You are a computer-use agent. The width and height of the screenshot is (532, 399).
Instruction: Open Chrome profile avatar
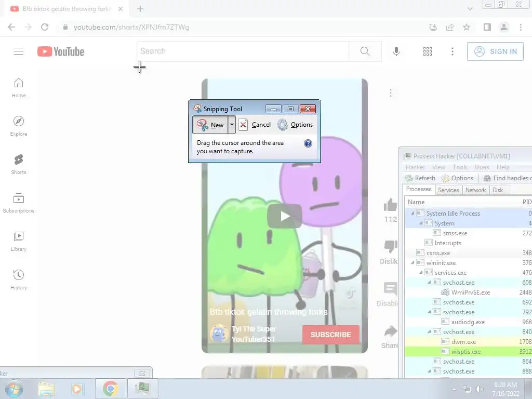(x=504, y=27)
